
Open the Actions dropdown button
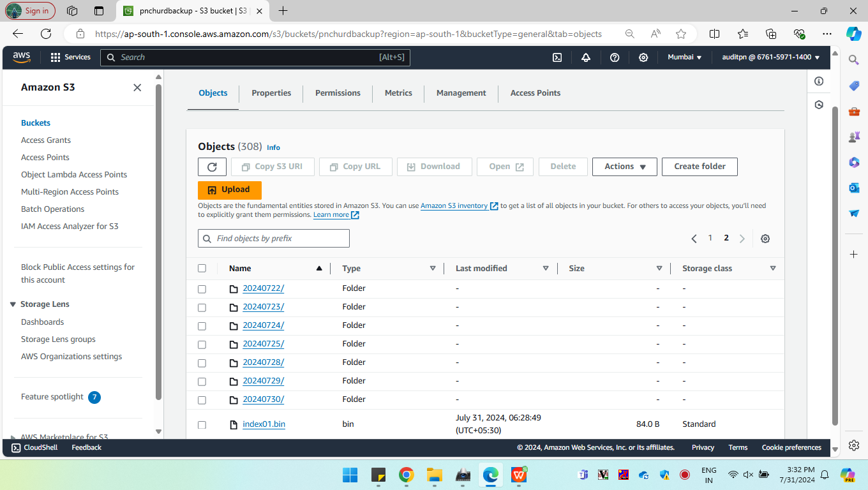click(x=625, y=167)
